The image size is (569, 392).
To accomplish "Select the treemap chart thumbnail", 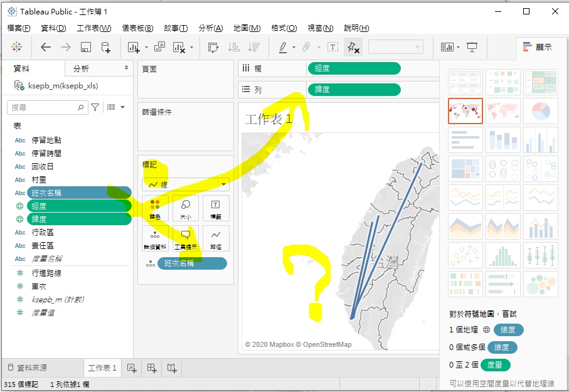I will click(x=465, y=169).
